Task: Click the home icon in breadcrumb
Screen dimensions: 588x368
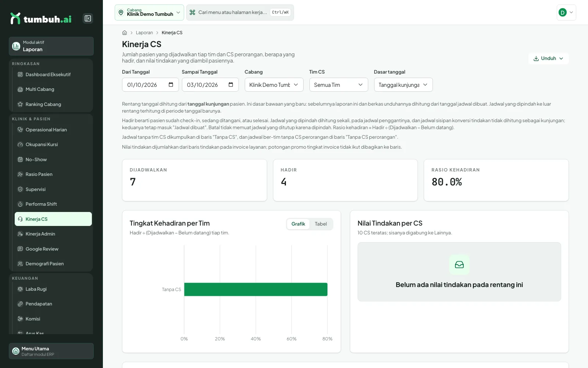Action: coord(125,33)
